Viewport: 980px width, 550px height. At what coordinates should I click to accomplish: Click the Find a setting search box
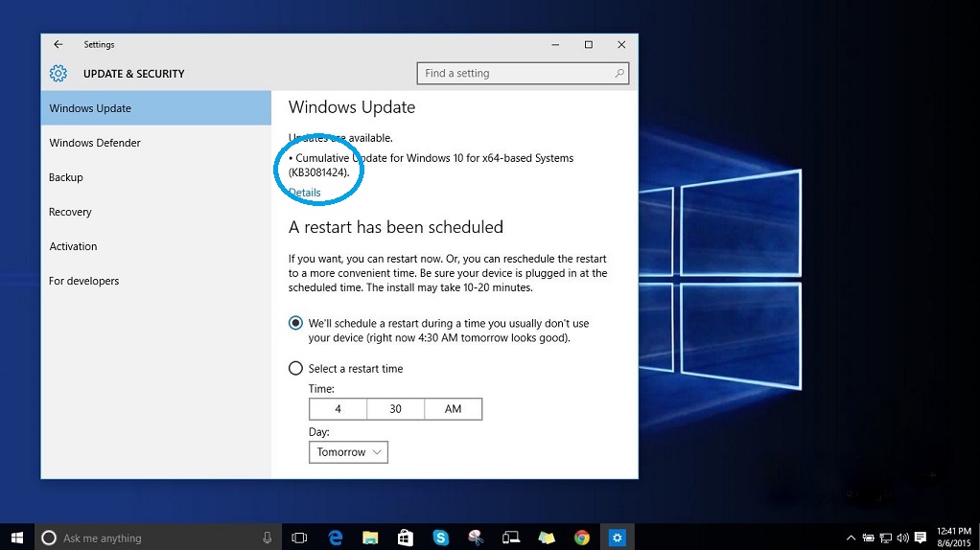523,73
